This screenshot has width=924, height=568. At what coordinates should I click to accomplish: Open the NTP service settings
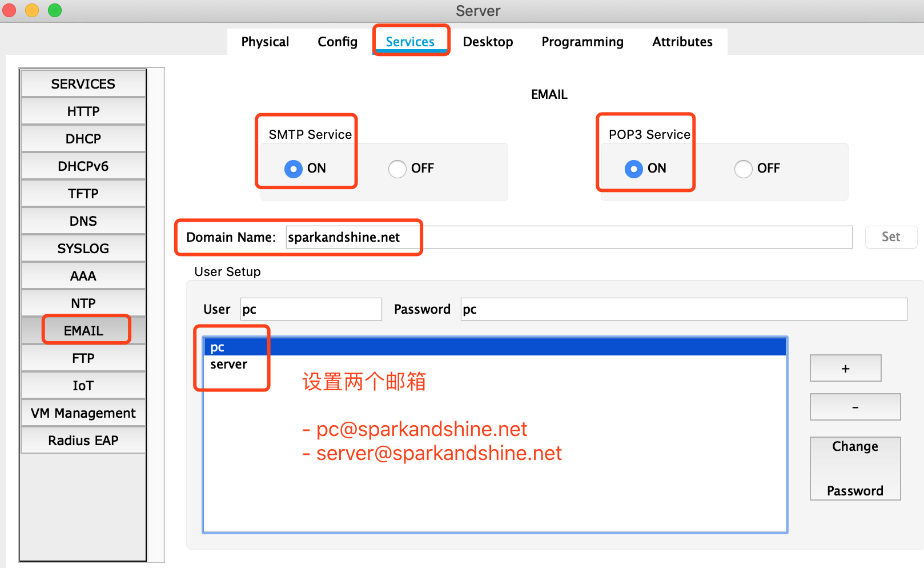pos(83,303)
